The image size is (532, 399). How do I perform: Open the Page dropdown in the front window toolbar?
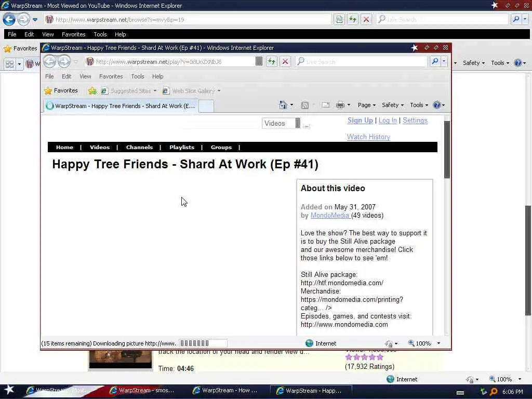366,105
